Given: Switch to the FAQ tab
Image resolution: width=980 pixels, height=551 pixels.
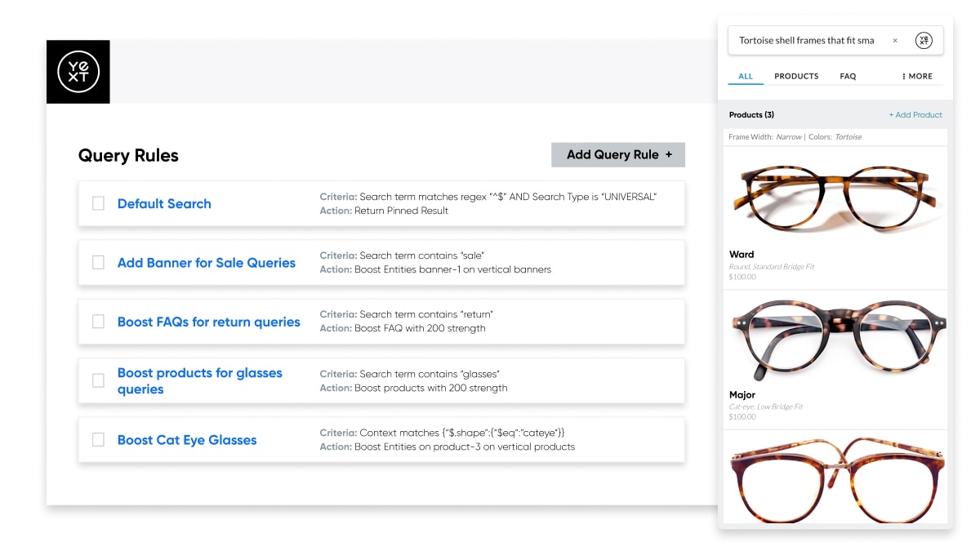Looking at the screenshot, I should [x=848, y=76].
